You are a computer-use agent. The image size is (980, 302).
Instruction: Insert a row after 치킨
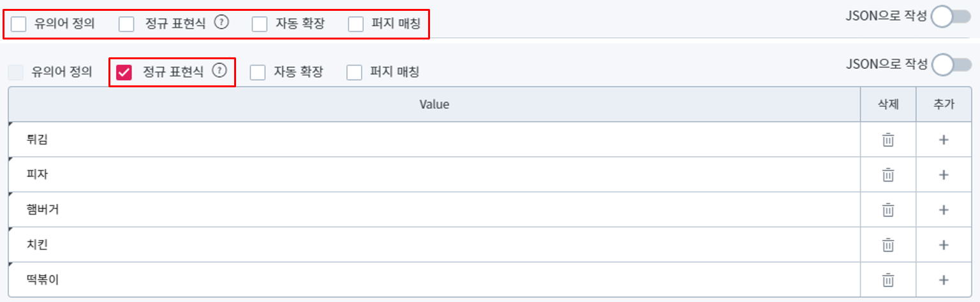tap(944, 245)
